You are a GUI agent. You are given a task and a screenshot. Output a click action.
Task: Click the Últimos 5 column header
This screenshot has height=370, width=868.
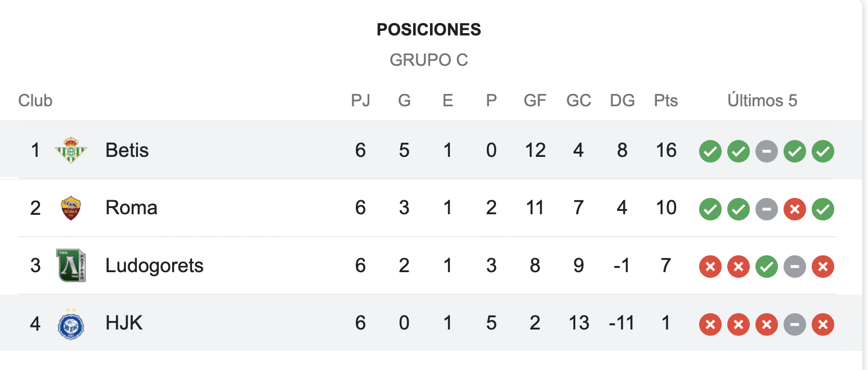click(x=762, y=101)
